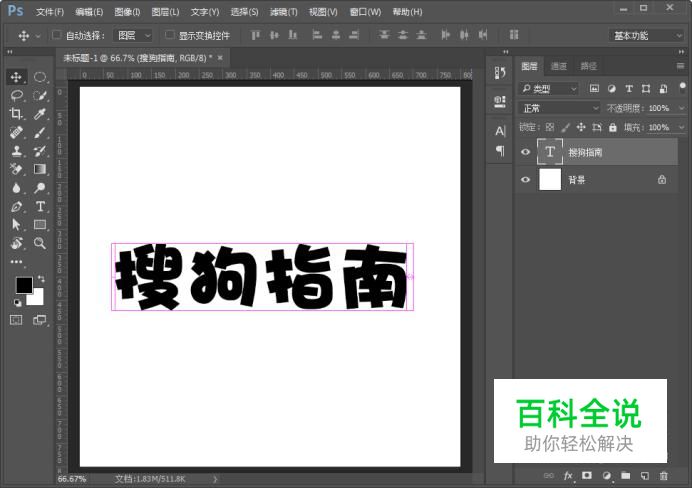Select the Hand tool
Image resolution: width=692 pixels, height=488 pixels.
[16, 243]
